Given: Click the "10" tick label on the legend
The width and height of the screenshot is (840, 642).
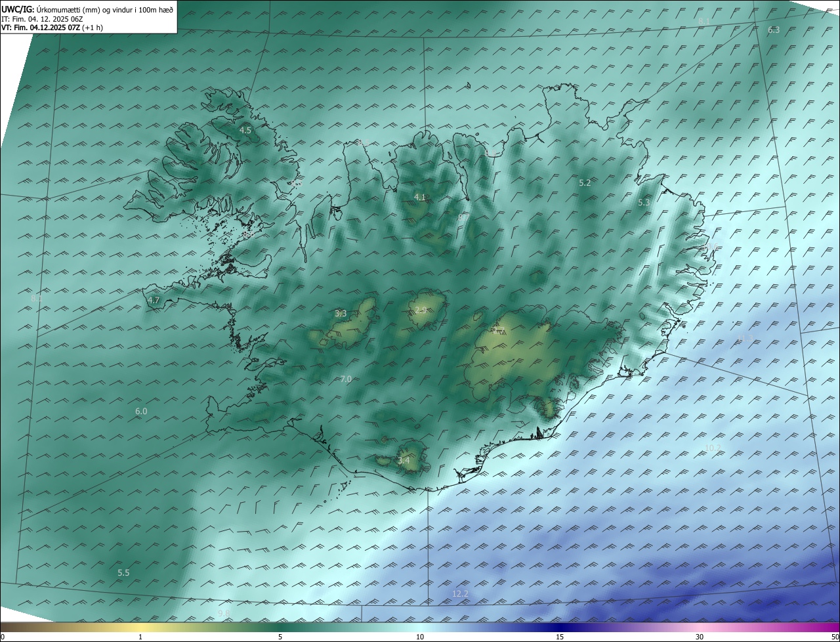Looking at the screenshot, I should point(420,637).
